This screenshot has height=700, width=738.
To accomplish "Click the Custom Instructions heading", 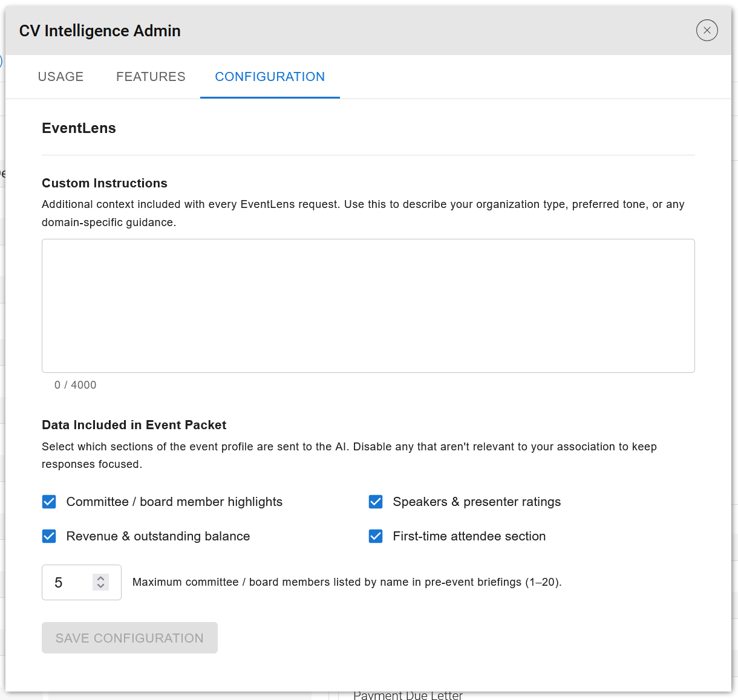I will coord(105,183).
